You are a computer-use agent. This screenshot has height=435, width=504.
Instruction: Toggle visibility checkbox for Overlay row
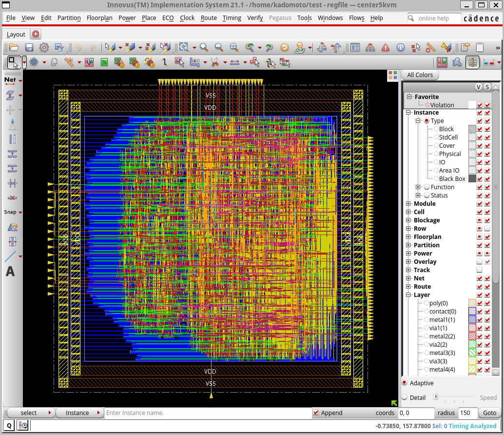point(480,262)
